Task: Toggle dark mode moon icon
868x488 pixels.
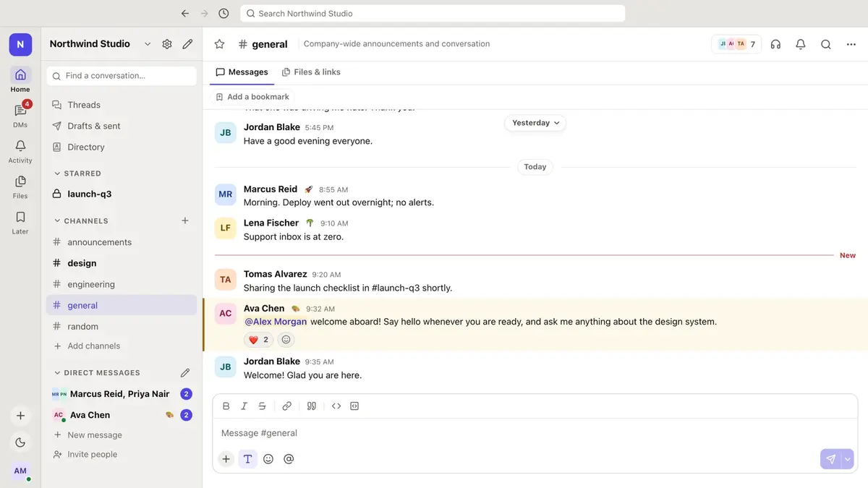Action: click(20, 442)
